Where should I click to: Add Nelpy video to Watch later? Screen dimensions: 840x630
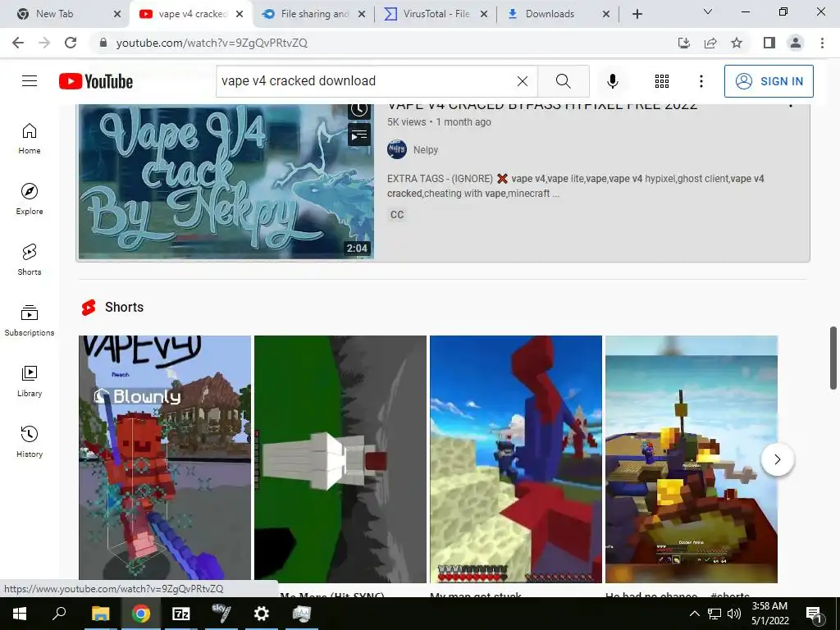(359, 110)
